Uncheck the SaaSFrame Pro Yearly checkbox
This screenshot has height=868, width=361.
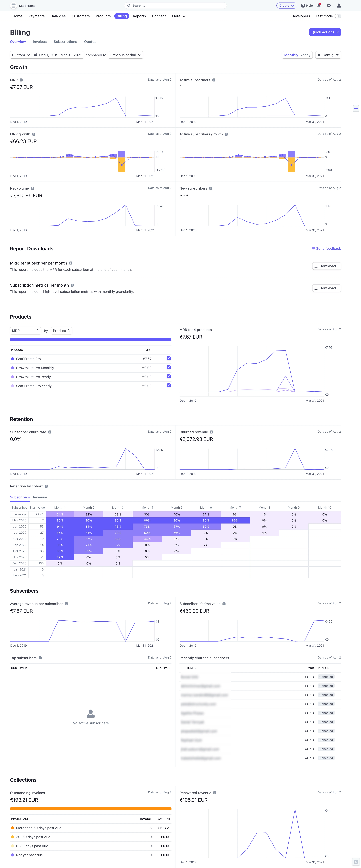click(169, 385)
